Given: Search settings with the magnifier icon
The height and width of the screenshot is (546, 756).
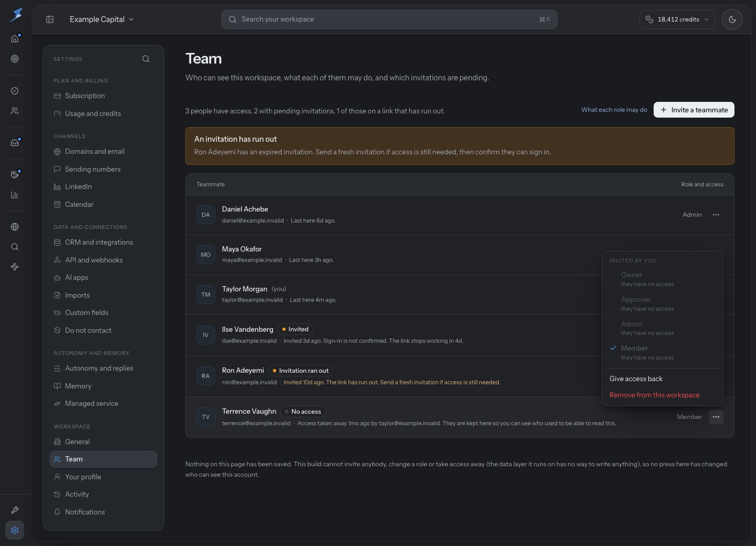Looking at the screenshot, I should (146, 59).
